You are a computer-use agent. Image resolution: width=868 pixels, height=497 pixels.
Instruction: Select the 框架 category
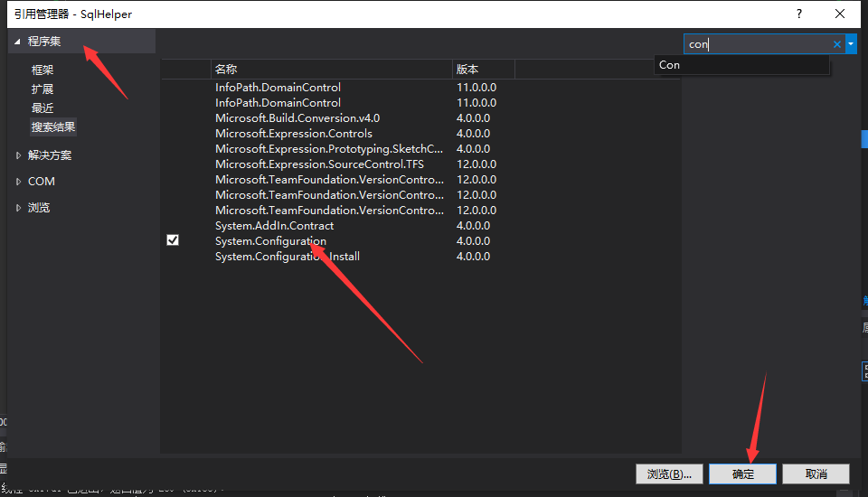pos(42,70)
